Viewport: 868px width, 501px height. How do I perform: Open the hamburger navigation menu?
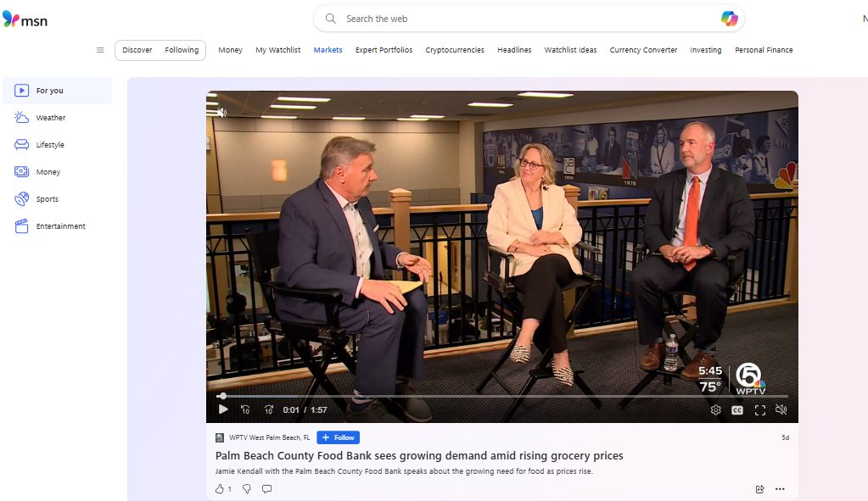100,50
